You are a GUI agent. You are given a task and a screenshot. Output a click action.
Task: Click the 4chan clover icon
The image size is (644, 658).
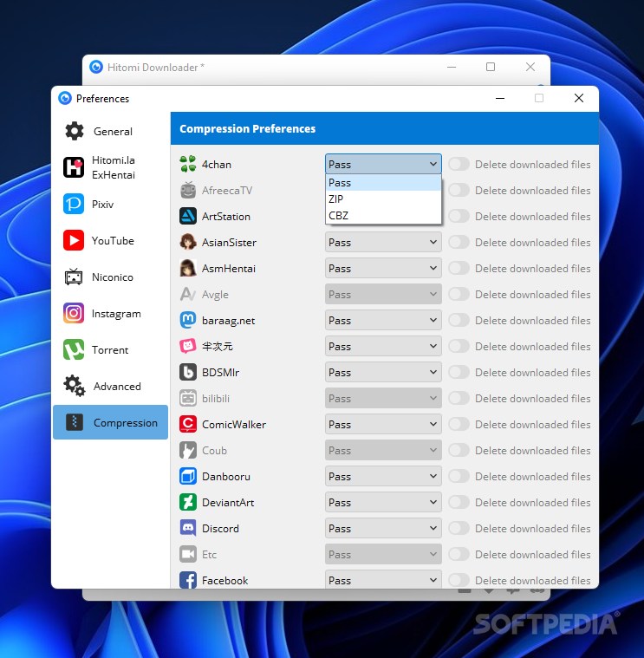pyautogui.click(x=187, y=164)
